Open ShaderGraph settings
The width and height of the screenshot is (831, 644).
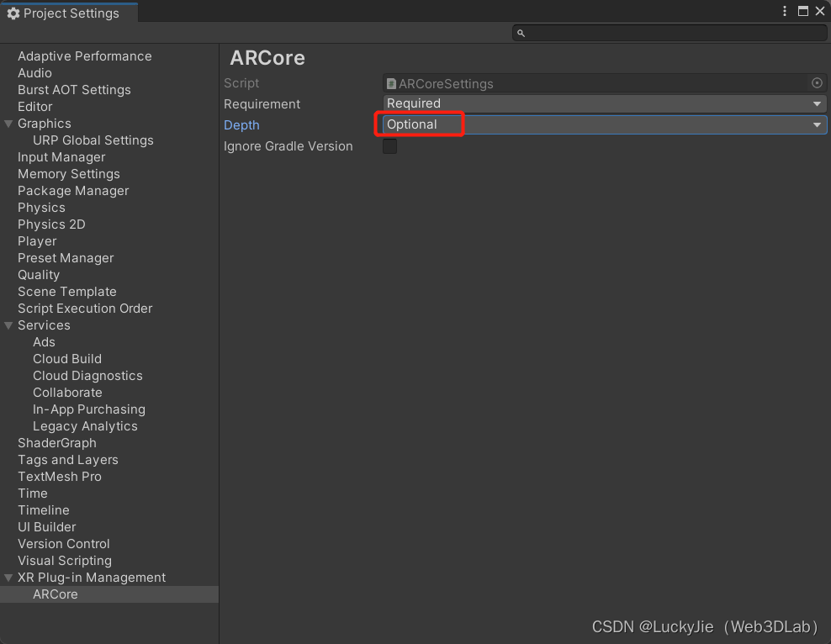tap(57, 443)
